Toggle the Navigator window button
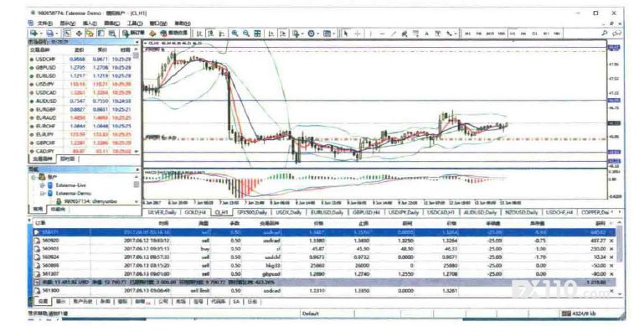Screen dimensions: 644x332 pos(90,34)
